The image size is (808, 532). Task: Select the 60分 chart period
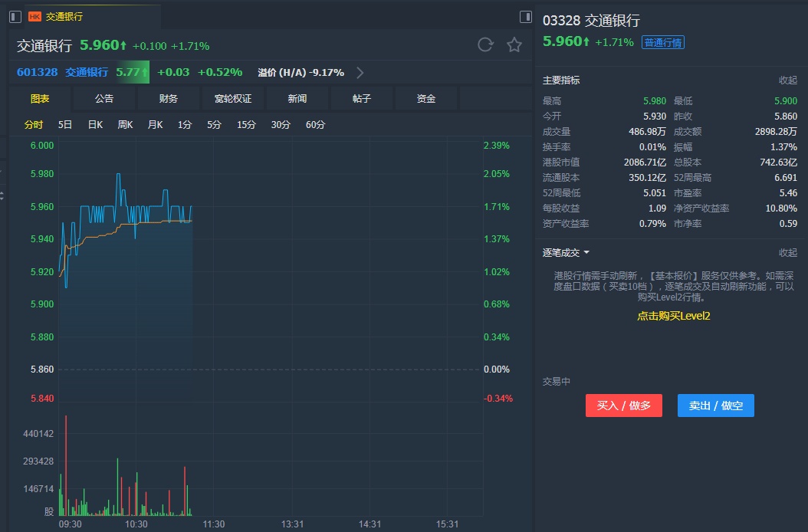pyautogui.click(x=315, y=125)
